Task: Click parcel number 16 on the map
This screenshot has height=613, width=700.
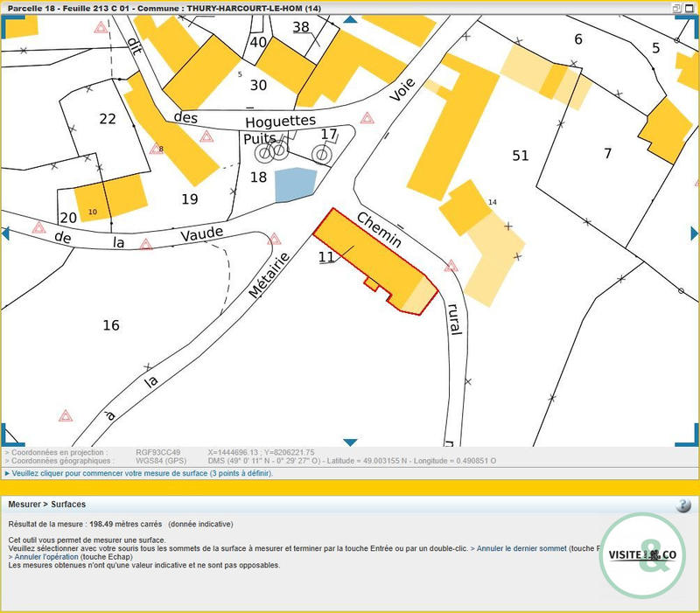Action: coord(110,325)
